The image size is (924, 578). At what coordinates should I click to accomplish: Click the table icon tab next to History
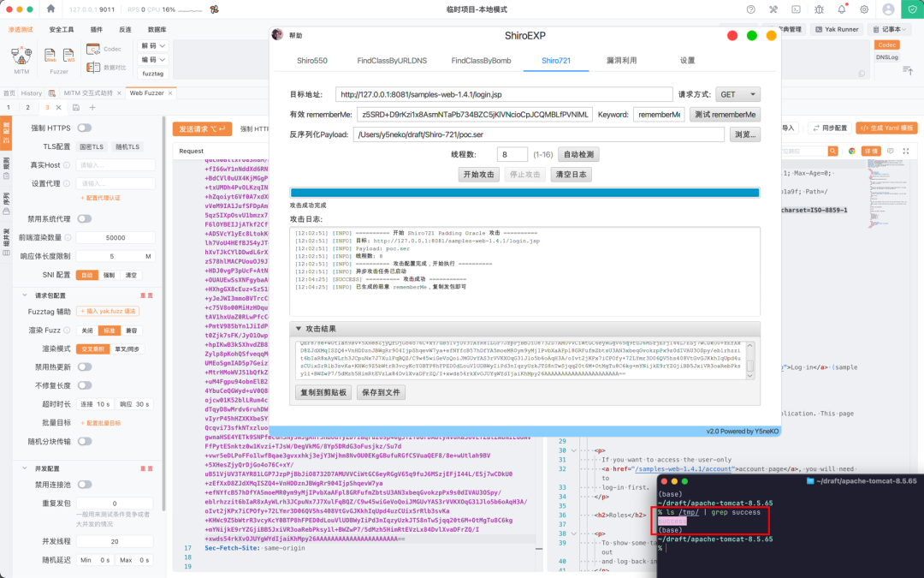[52, 93]
